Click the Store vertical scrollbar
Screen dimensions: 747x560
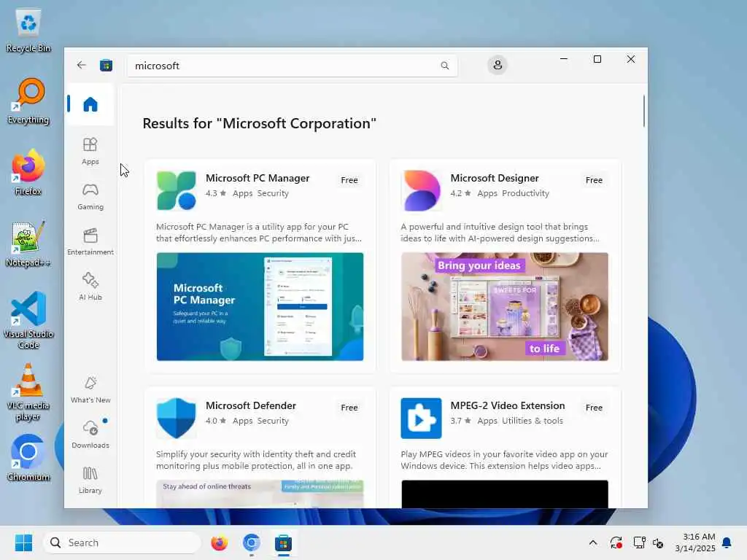click(643, 111)
